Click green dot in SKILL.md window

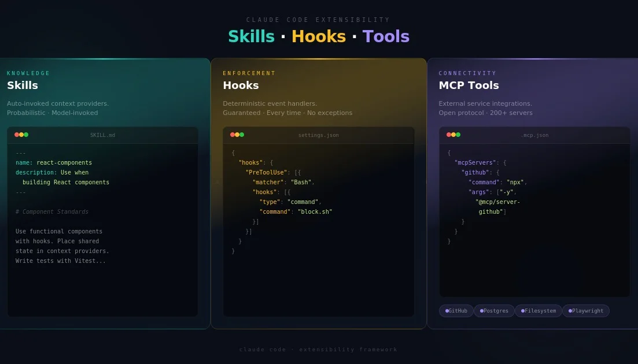point(26,135)
